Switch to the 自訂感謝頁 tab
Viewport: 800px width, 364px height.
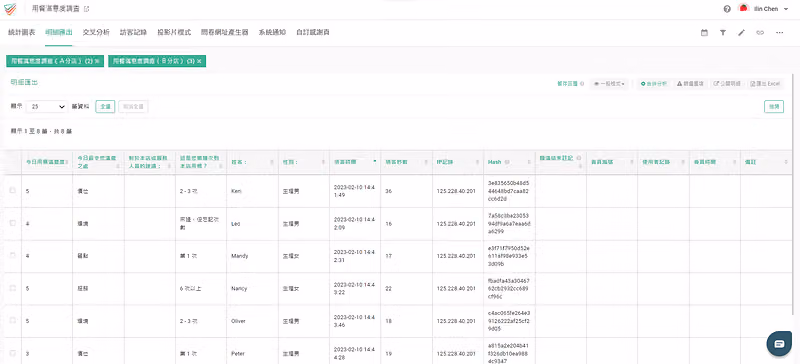(x=313, y=32)
